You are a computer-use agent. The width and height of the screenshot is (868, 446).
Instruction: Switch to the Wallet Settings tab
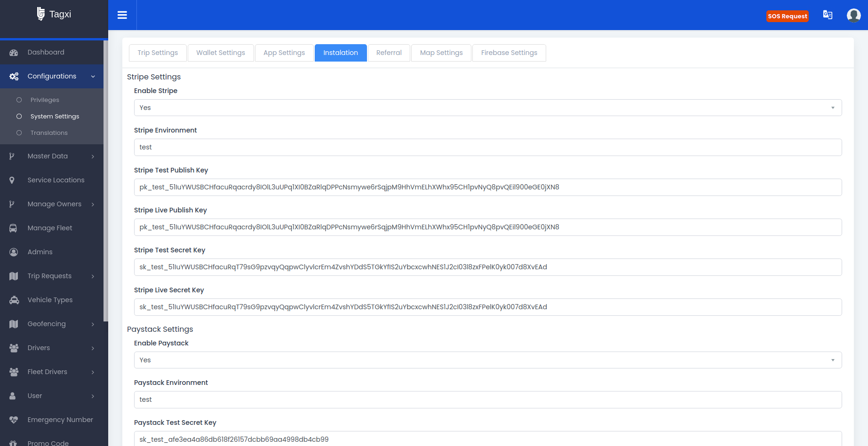(x=221, y=53)
